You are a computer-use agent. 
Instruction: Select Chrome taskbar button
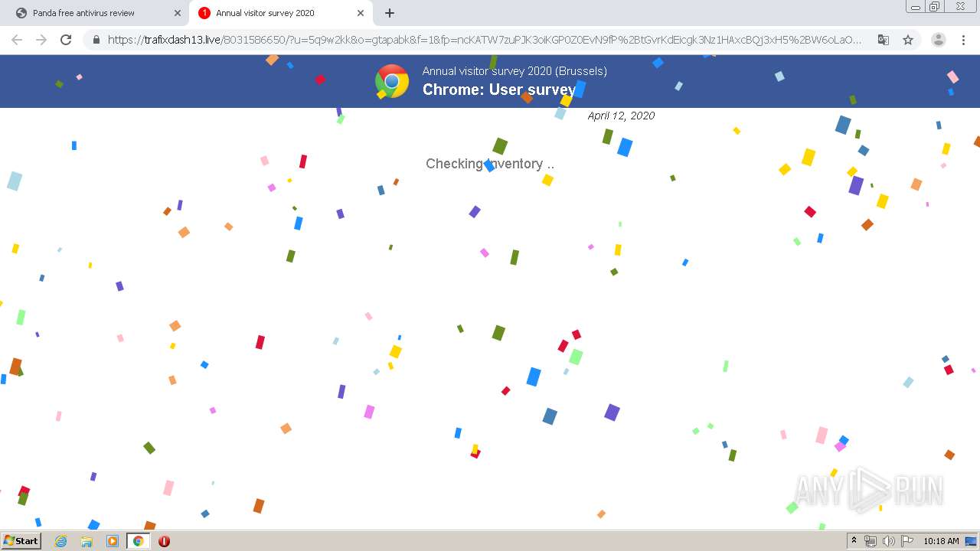click(x=139, y=541)
